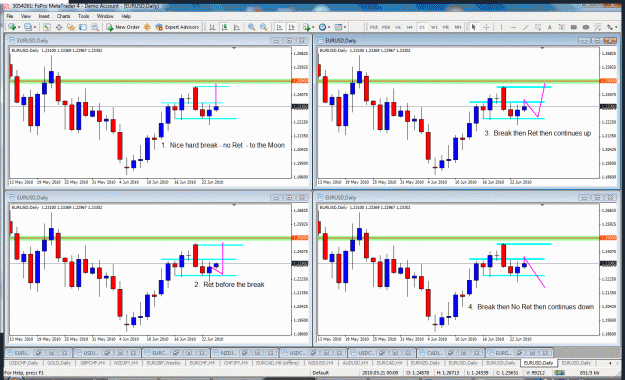Image resolution: width=625 pixels, height=380 pixels.
Task: Switch to the M15 timeframe
Action: click(x=374, y=27)
